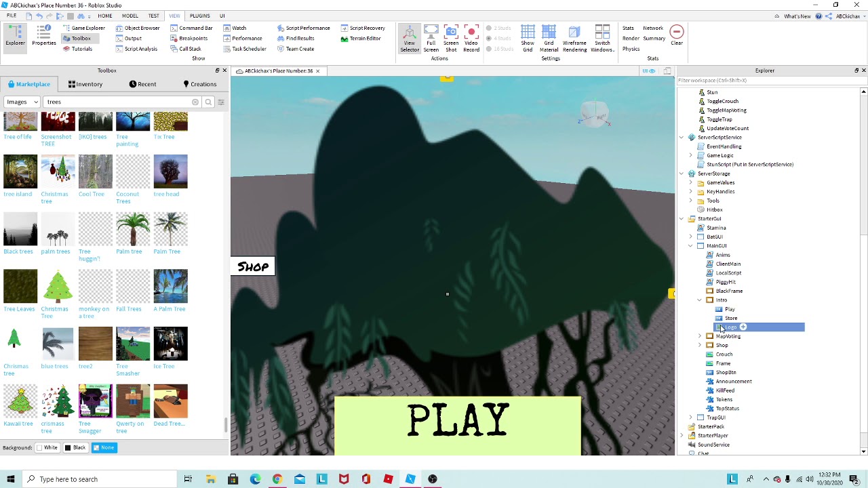The height and width of the screenshot is (488, 868).
Task: Select the Palm tree image thumbnail
Action: (133, 229)
